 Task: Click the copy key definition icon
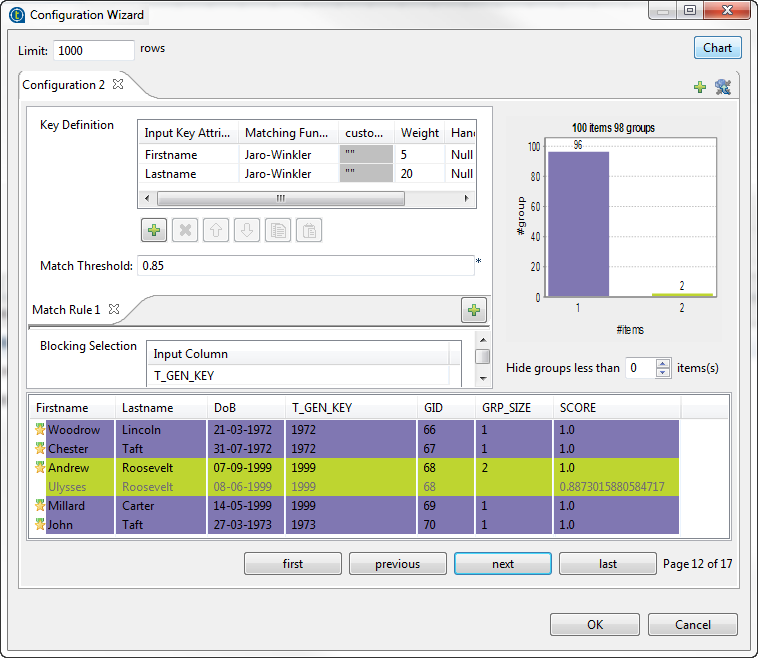point(279,231)
